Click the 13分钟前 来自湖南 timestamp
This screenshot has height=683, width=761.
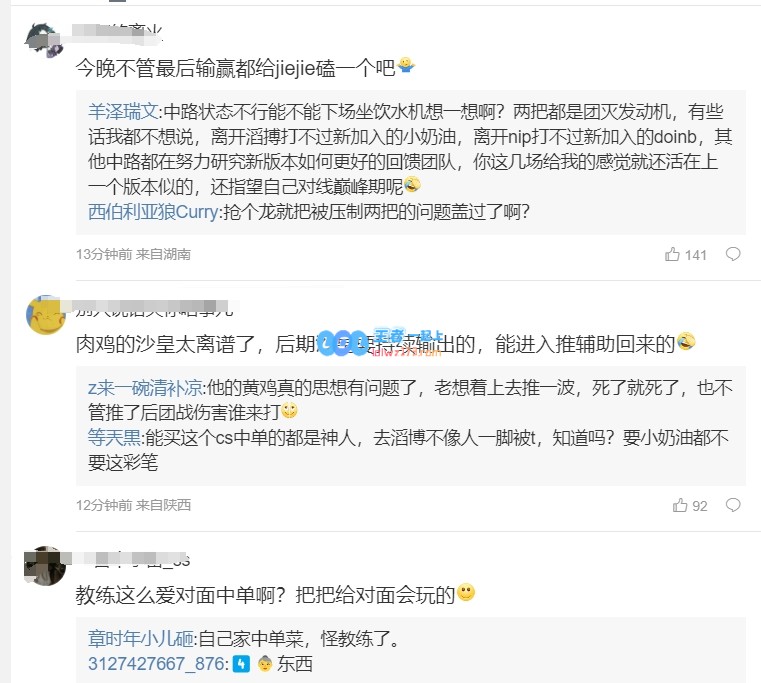coord(133,254)
